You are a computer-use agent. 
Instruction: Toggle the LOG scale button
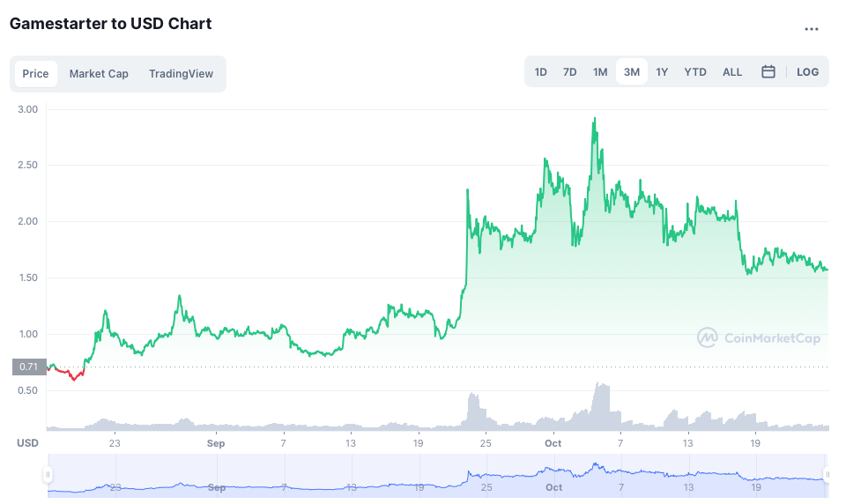tap(807, 72)
